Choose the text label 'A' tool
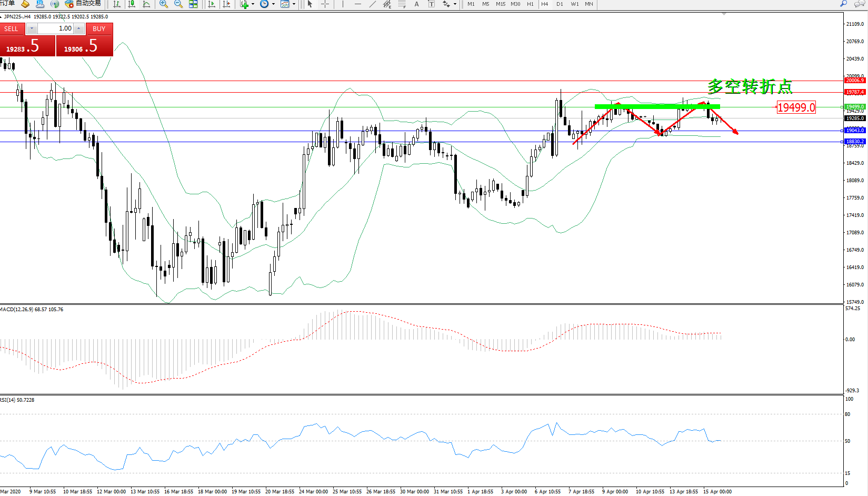This screenshot has width=868, height=496. coord(416,4)
